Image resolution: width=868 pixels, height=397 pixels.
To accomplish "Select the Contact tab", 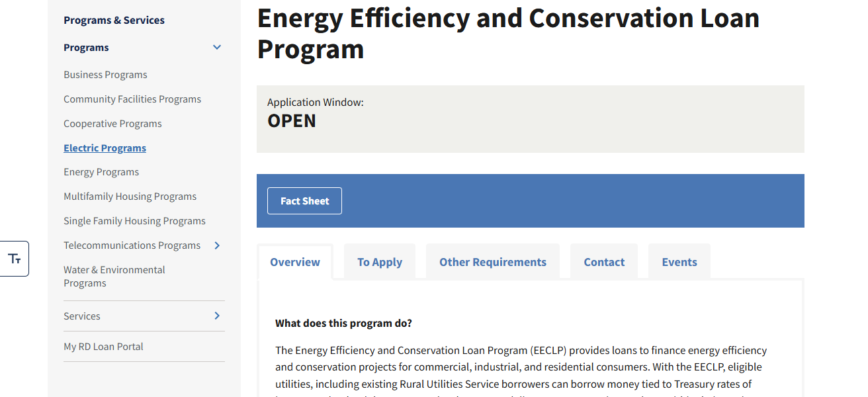I will 603,261.
